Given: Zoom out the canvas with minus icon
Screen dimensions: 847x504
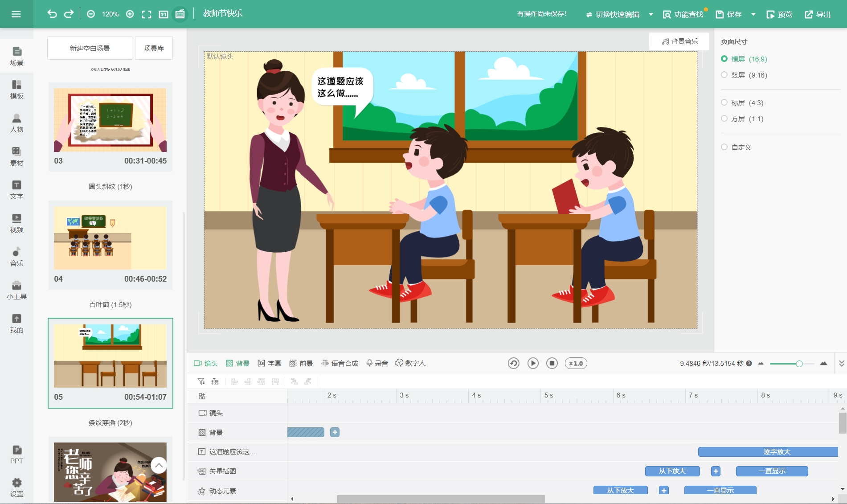Looking at the screenshot, I should 91,14.
